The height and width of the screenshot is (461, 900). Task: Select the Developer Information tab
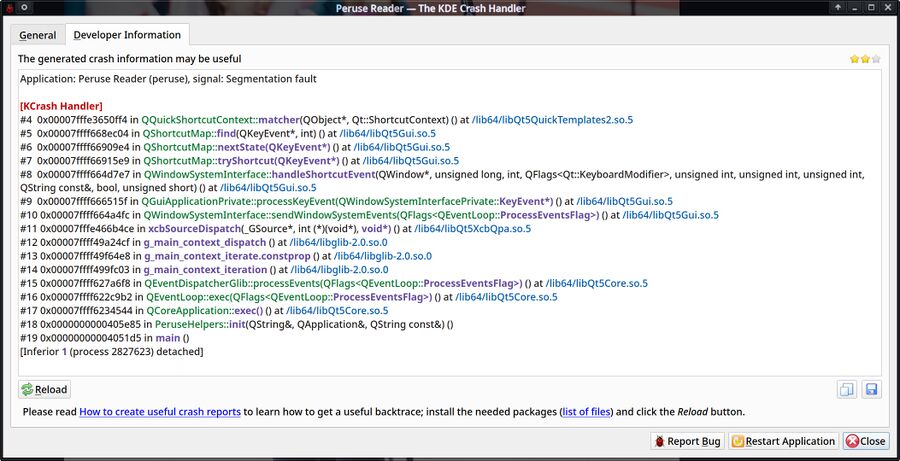(x=127, y=34)
